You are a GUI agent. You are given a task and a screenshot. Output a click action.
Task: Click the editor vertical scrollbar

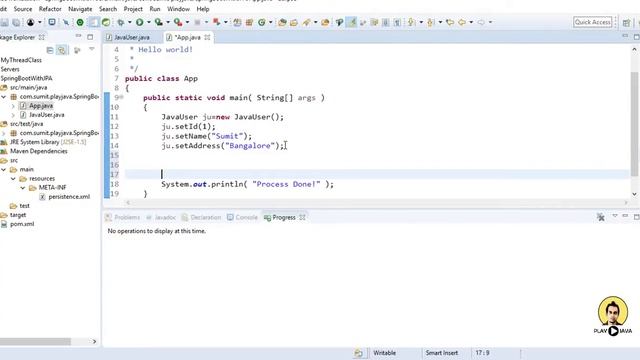634,124
